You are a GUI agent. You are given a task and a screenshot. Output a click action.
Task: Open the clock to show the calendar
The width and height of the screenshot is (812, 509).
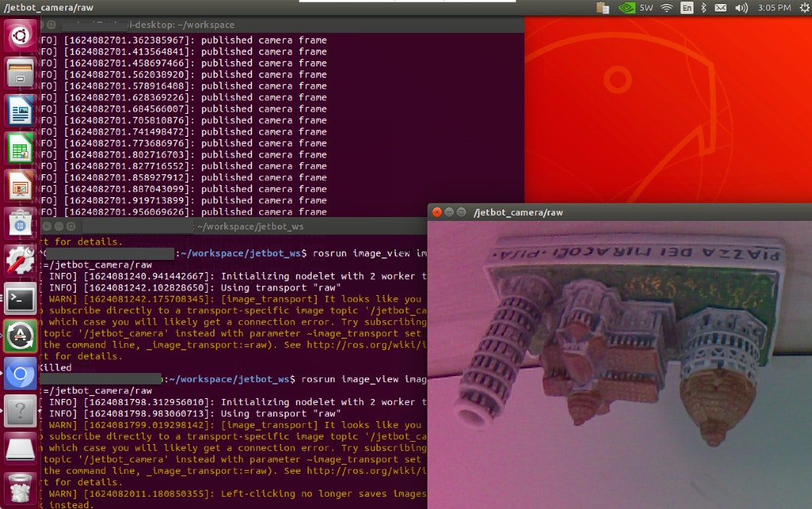tap(772, 8)
